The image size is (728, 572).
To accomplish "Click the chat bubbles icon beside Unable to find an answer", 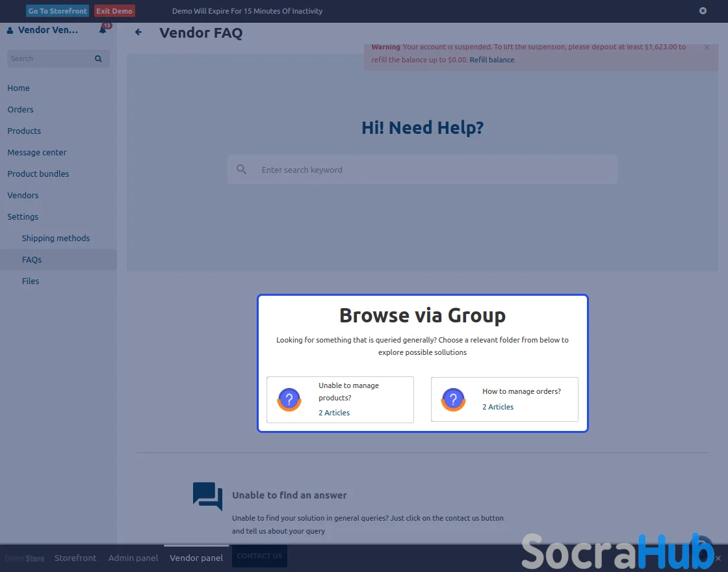I will point(207,497).
